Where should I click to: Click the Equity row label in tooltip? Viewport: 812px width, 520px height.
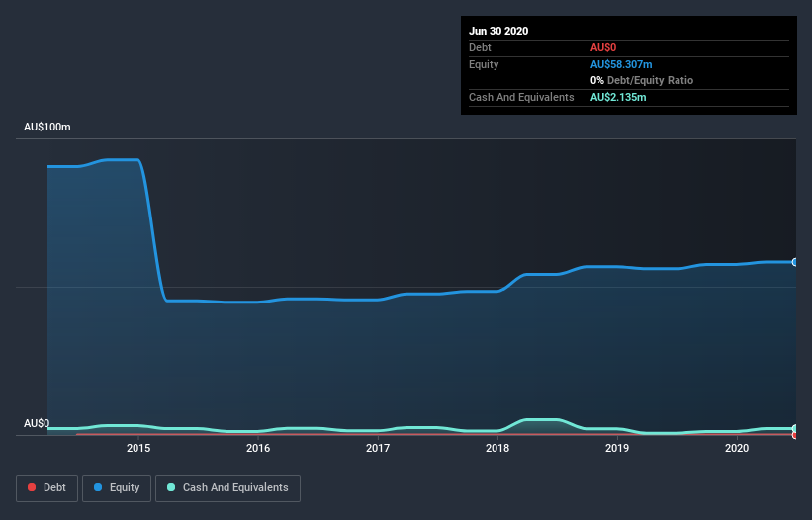click(x=484, y=64)
